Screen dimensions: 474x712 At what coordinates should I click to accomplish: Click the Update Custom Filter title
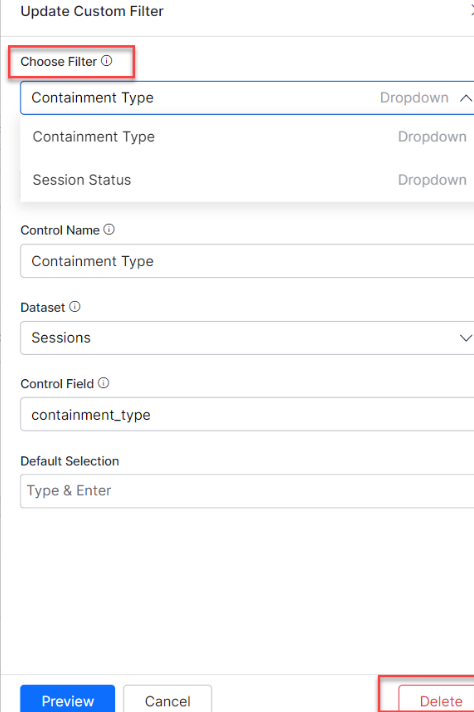(x=92, y=11)
